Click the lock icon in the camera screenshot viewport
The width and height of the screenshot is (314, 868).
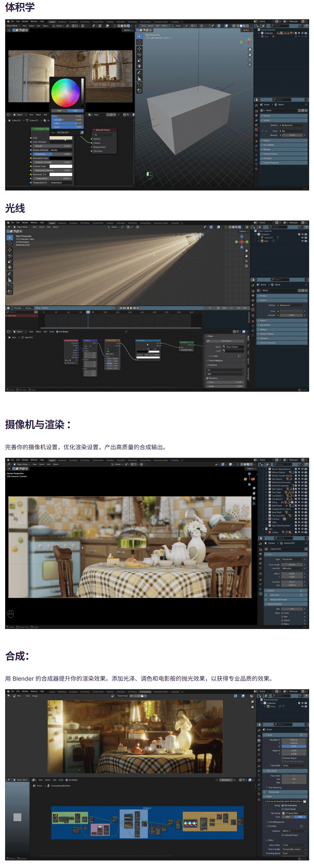(254, 503)
